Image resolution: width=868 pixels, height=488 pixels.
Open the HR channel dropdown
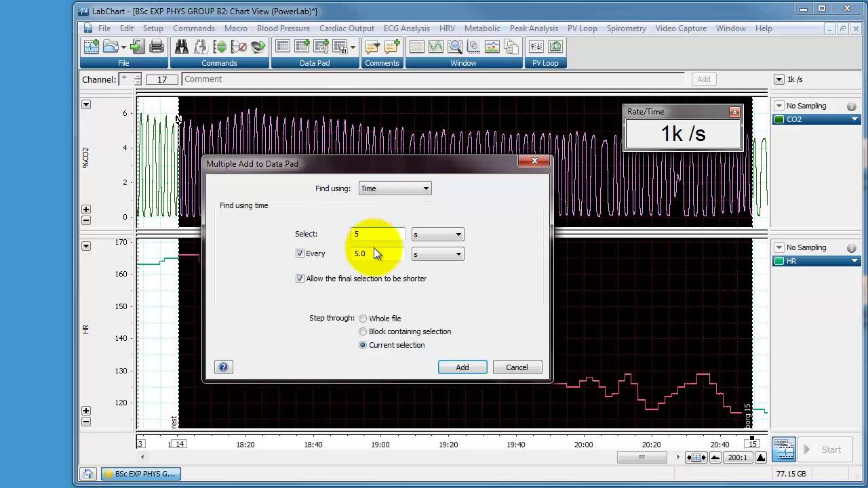(x=854, y=261)
